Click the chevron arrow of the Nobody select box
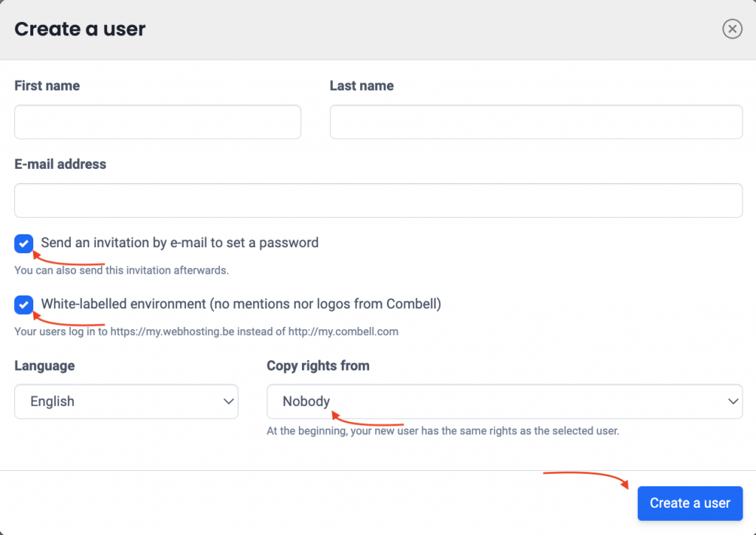Screen dimensions: 756x535 (x=733, y=401)
